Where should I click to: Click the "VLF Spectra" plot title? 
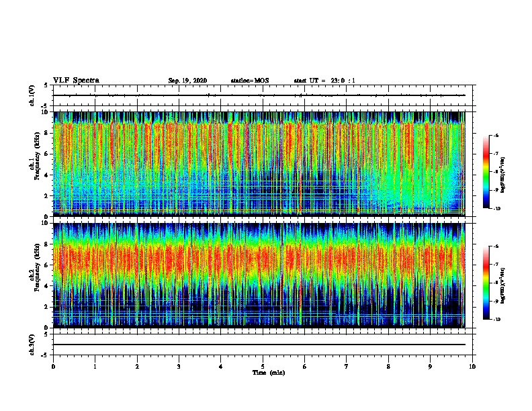76,81
